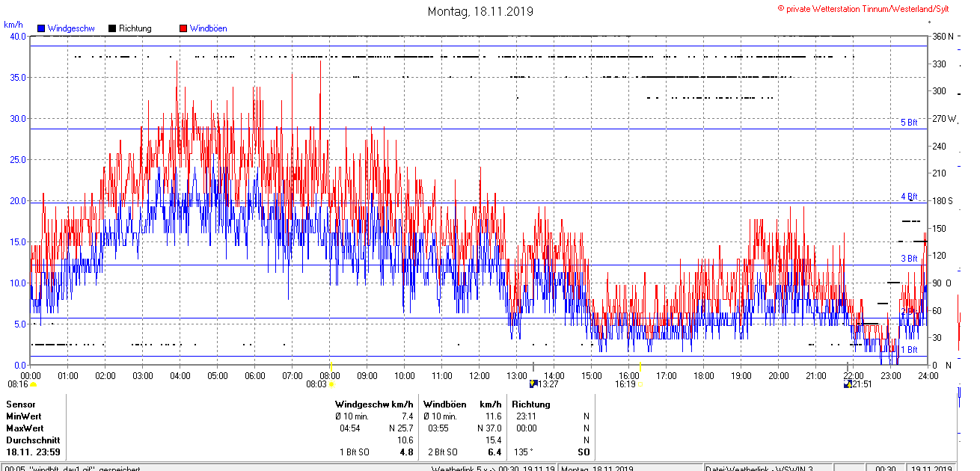Click the sun icon beside 08:03
Image resolution: width=980 pixels, height=471 pixels.
[x=331, y=384]
